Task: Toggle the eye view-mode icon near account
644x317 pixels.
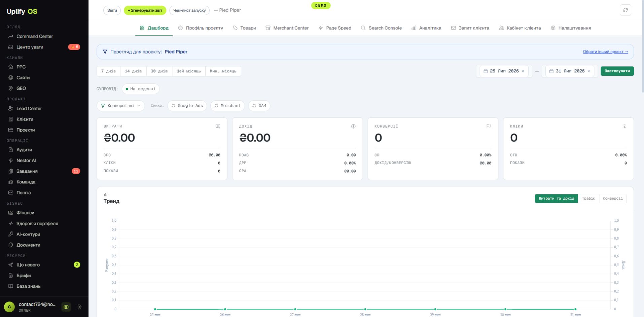Action: [x=66, y=307]
